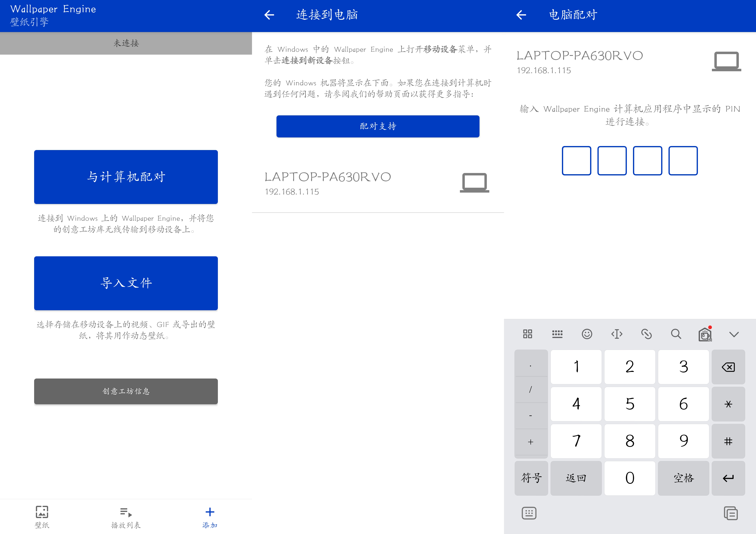
Task: Tap the slash key in side column
Action: pos(531,389)
